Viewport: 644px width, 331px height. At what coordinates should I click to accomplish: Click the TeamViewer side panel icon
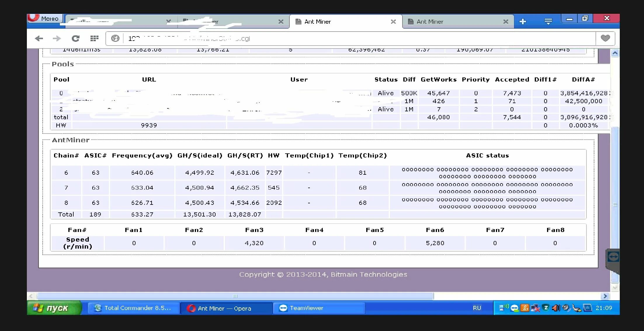(613, 257)
